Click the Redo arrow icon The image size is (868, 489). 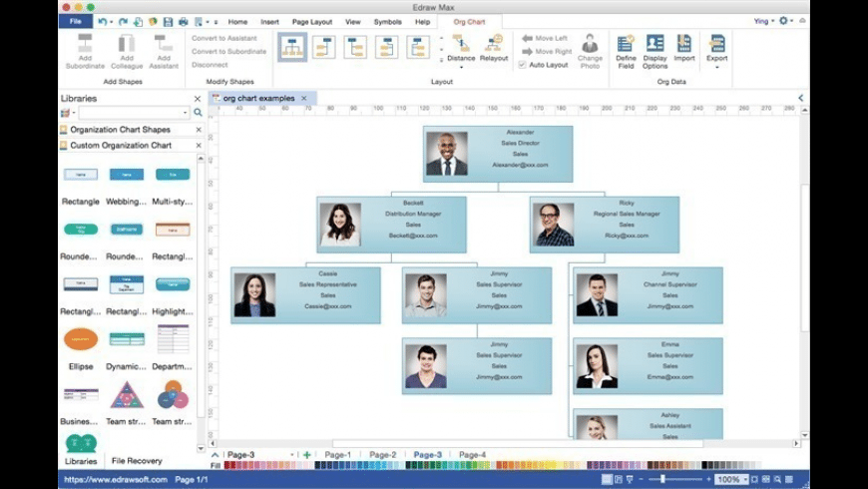(123, 22)
